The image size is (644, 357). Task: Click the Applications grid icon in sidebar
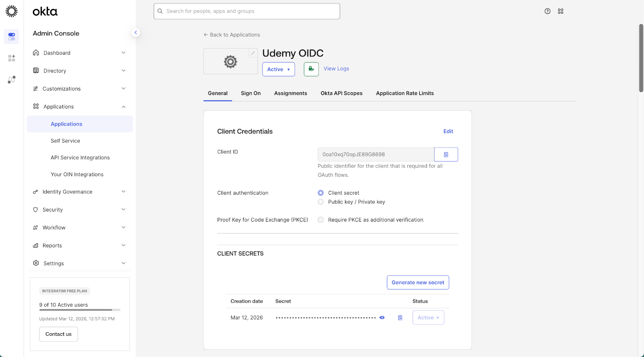click(x=36, y=106)
